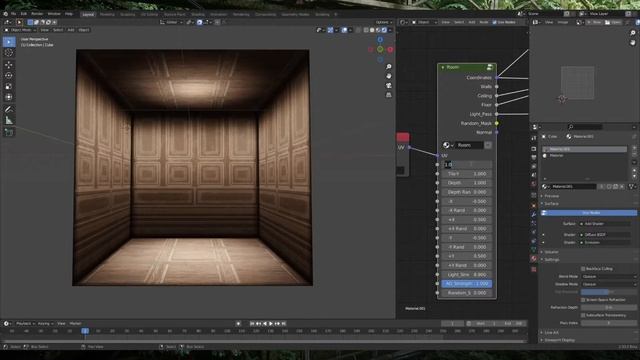Open the viewport Options button

383,22
